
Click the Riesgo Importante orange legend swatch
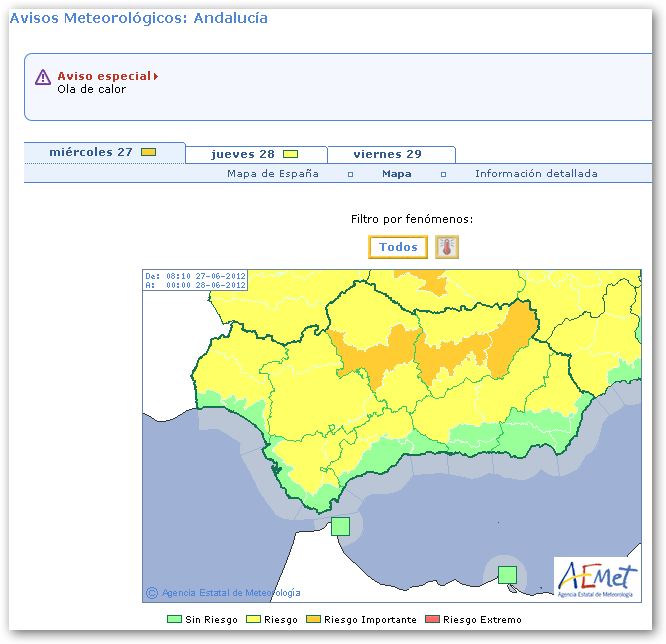pos(315,620)
